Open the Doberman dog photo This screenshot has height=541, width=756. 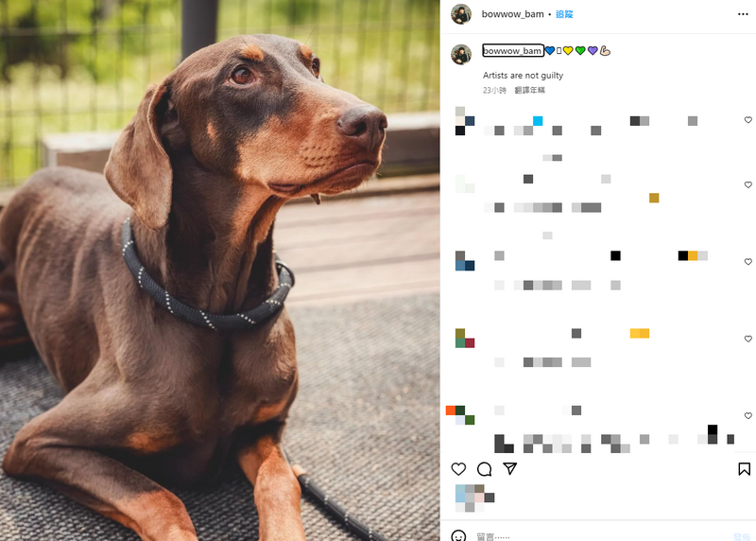tap(220, 270)
